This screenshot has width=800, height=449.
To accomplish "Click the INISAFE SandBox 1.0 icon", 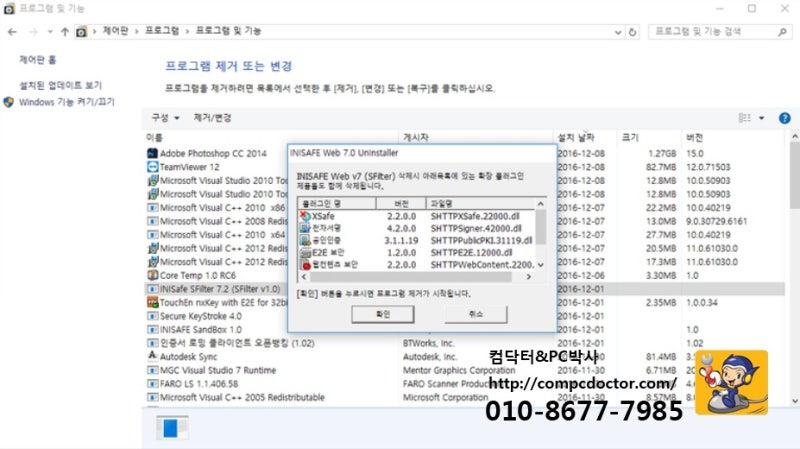I will click(x=152, y=330).
